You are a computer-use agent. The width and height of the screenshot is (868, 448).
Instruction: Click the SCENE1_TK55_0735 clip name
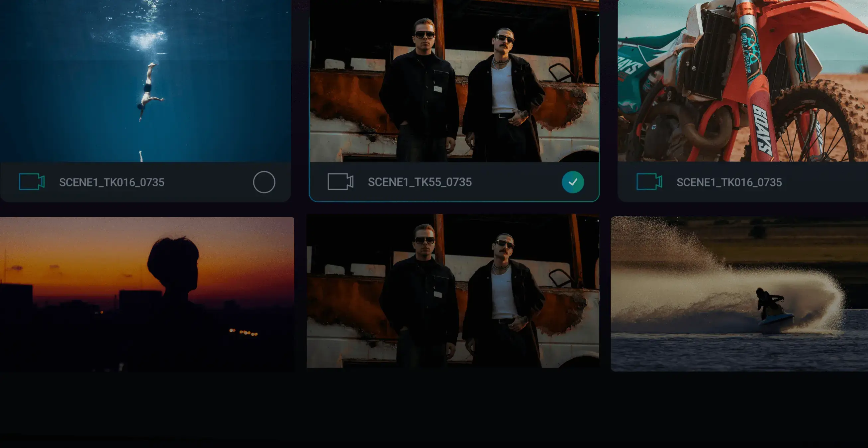(420, 182)
